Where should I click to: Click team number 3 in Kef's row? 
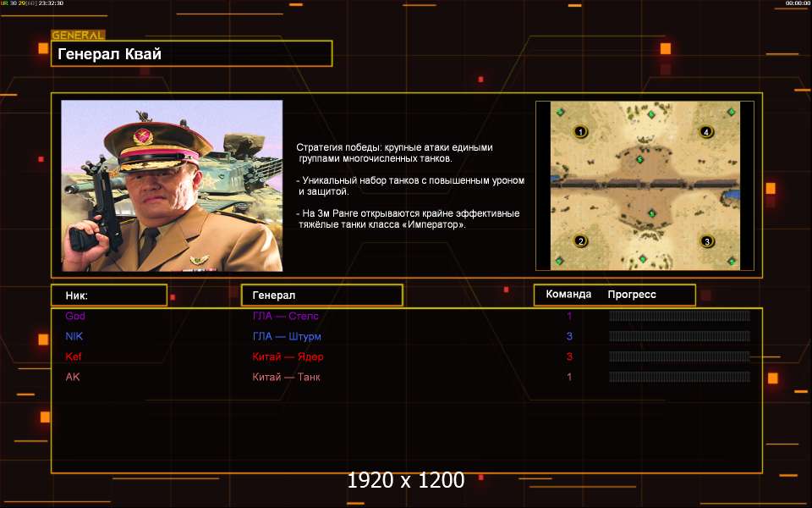tap(569, 356)
